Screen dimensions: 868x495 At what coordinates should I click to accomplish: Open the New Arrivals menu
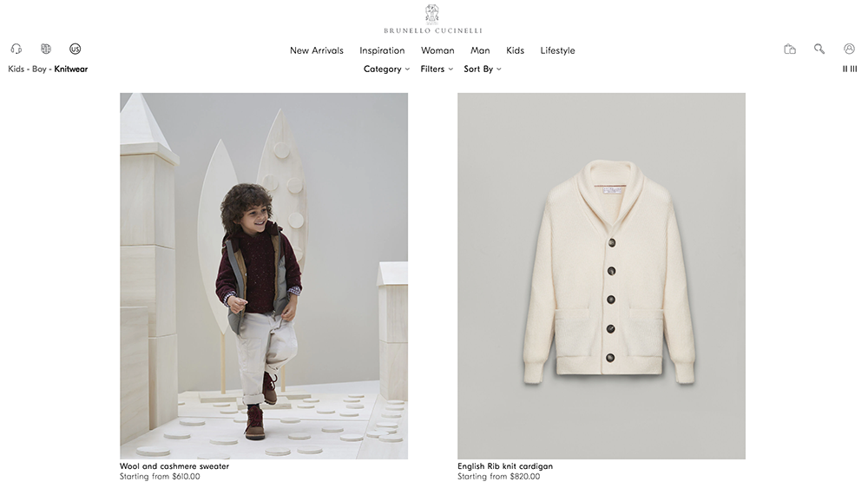coord(317,50)
